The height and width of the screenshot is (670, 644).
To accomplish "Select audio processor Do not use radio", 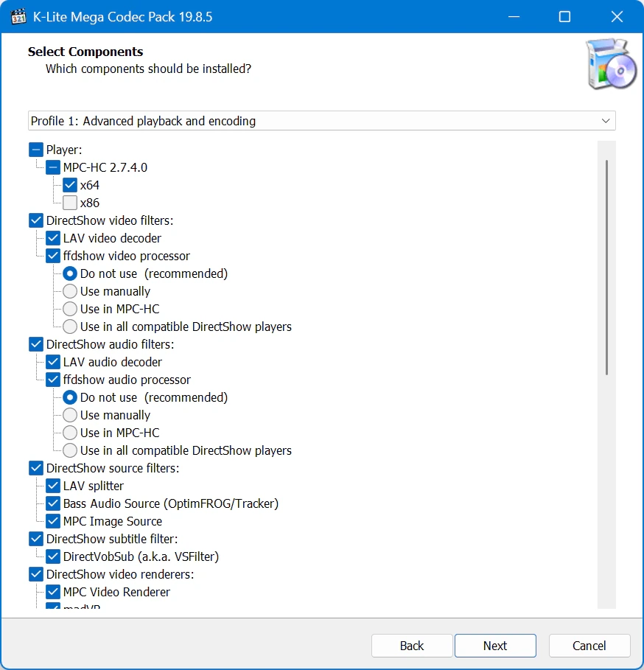I will click(x=70, y=397).
